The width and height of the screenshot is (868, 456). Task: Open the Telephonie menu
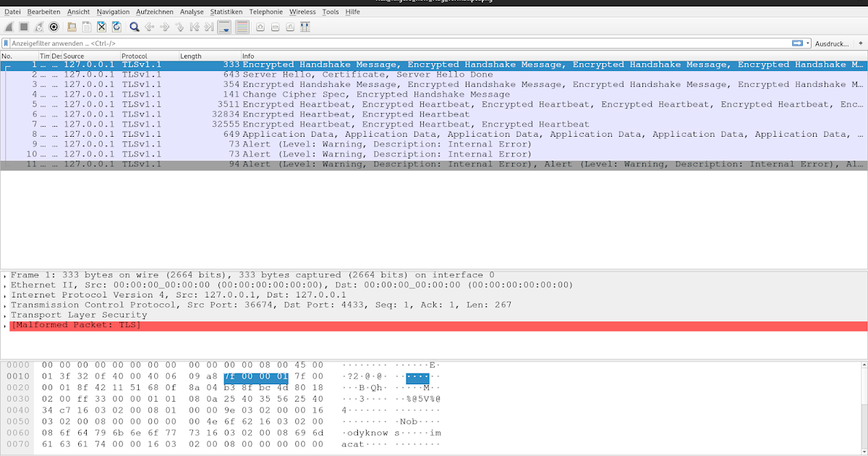click(x=265, y=12)
